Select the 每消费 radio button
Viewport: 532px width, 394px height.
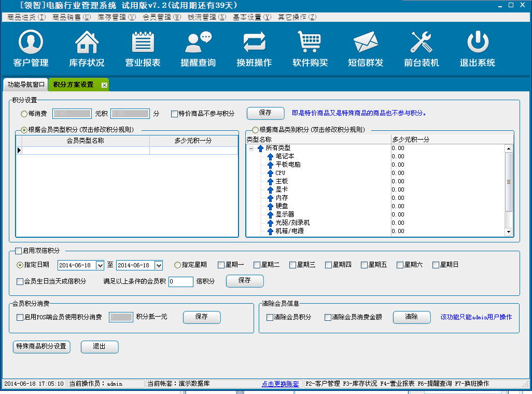[x=24, y=114]
